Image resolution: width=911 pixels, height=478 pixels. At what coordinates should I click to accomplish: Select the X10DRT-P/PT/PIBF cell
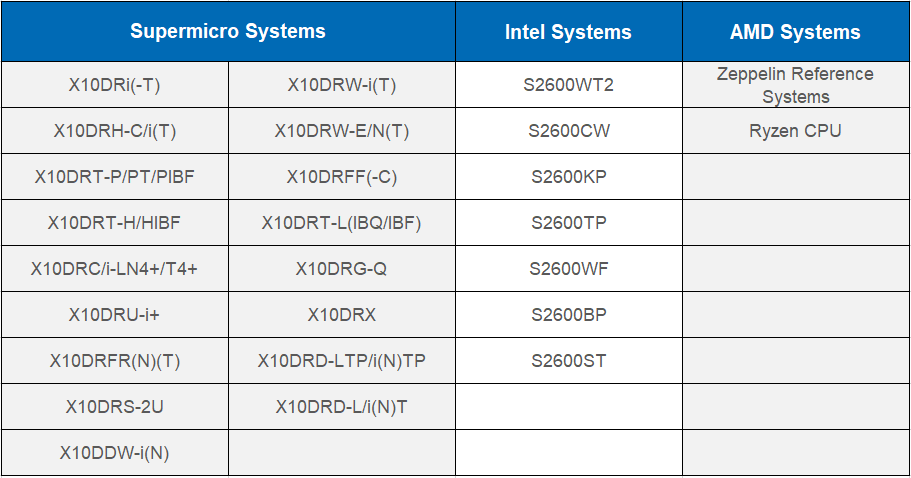point(114,177)
